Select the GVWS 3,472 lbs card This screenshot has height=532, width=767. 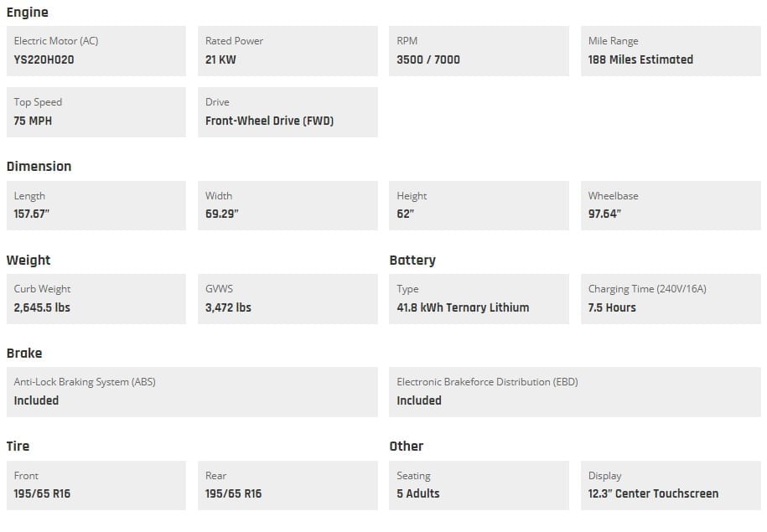pos(288,299)
